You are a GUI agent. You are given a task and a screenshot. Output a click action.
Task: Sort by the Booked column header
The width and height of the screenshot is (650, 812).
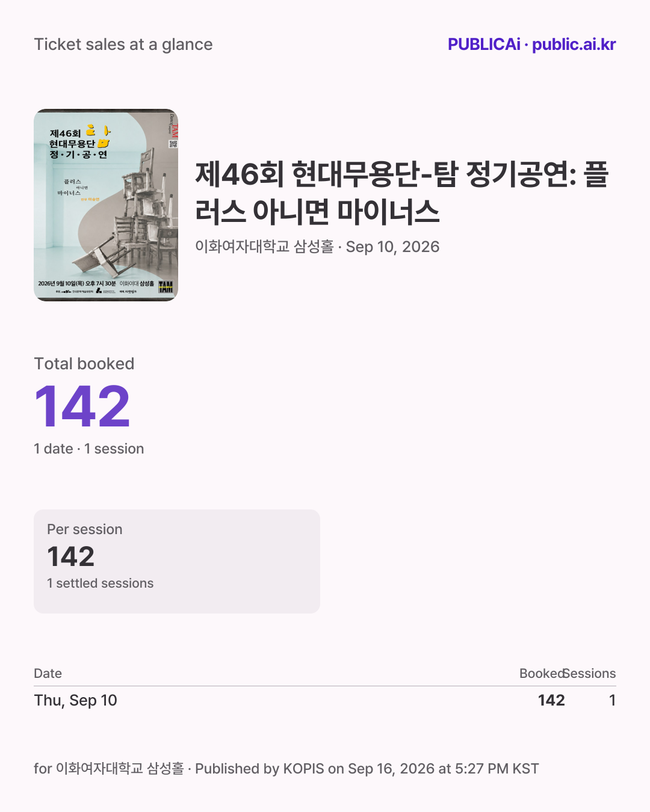point(542,674)
